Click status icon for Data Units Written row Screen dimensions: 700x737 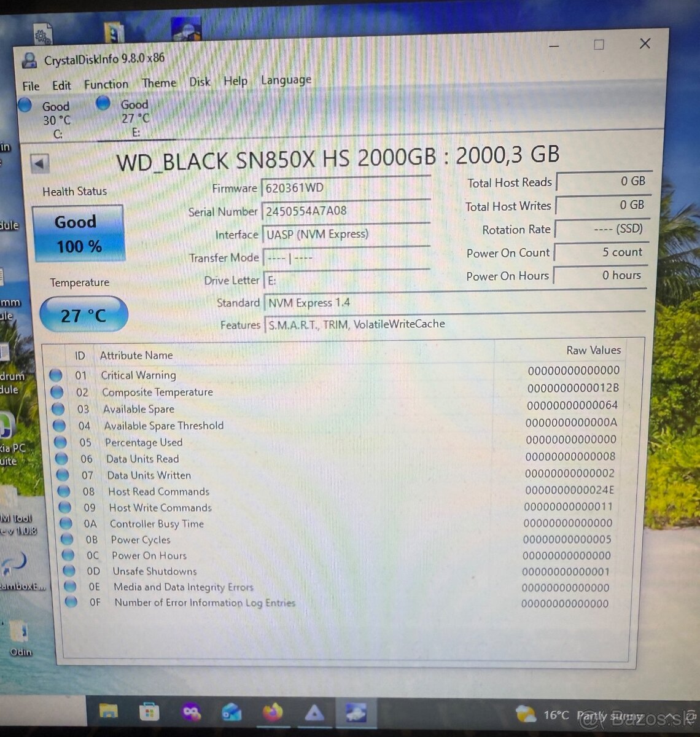63,475
